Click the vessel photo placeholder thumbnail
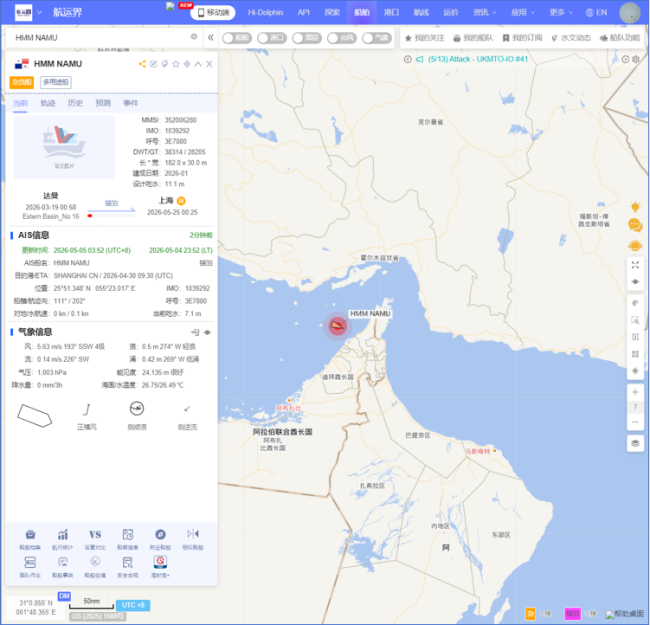The width and height of the screenshot is (650, 625). click(x=64, y=147)
